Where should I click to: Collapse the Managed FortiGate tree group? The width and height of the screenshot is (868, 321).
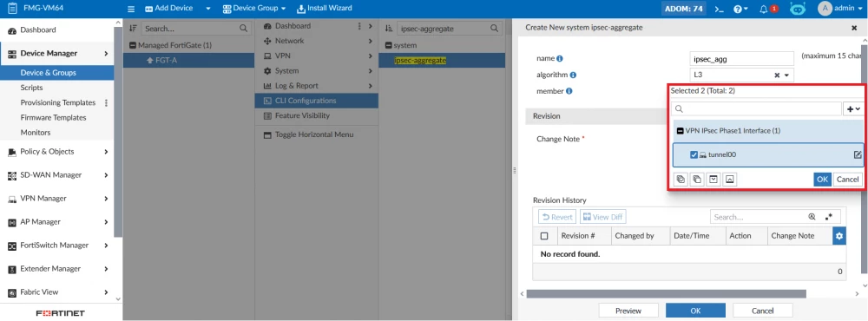(133, 45)
